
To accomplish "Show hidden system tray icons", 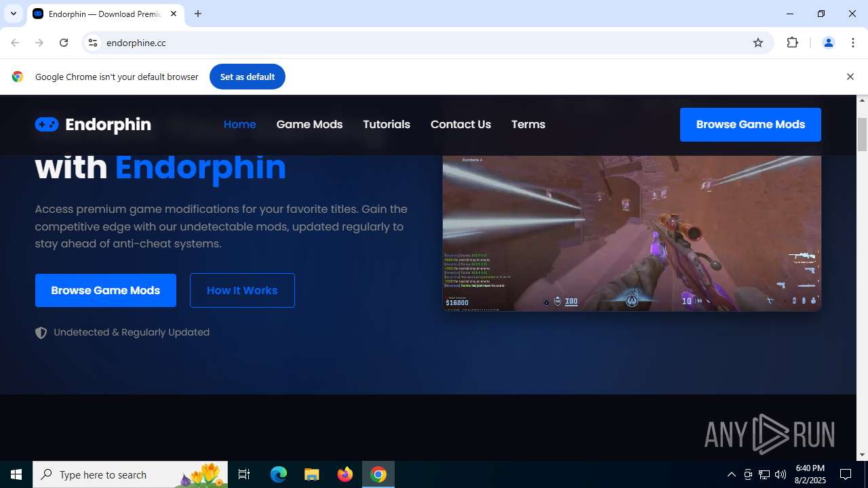I will tap(731, 474).
